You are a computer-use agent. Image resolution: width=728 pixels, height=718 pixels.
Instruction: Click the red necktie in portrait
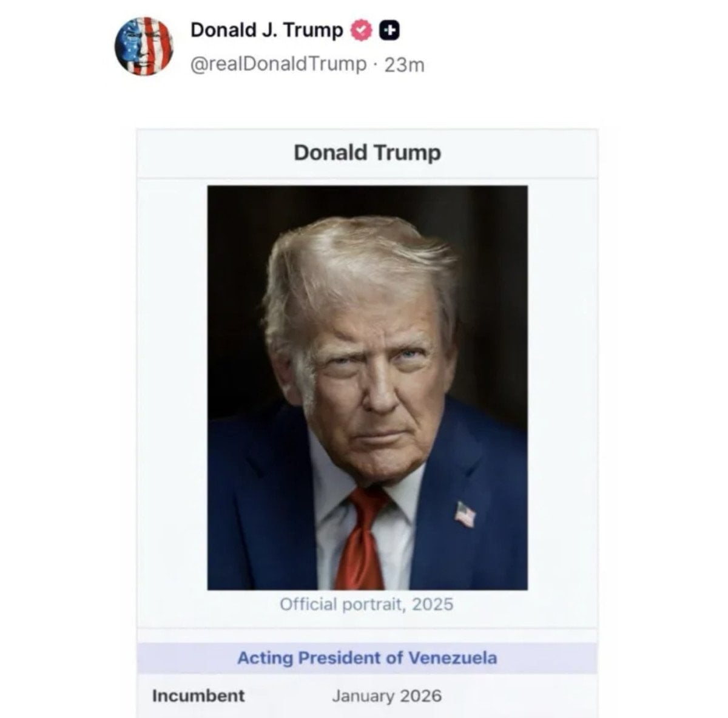pyautogui.click(x=364, y=540)
